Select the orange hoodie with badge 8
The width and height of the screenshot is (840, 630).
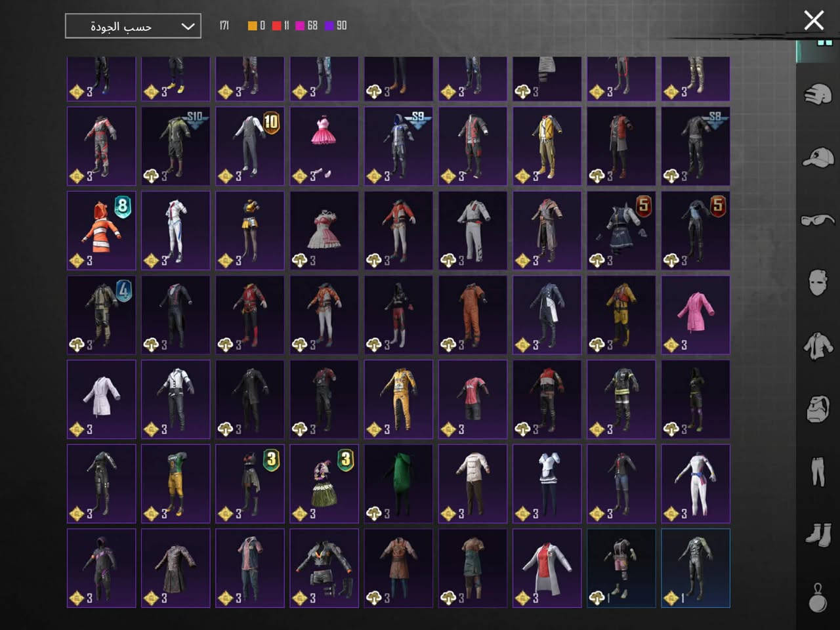point(102,230)
